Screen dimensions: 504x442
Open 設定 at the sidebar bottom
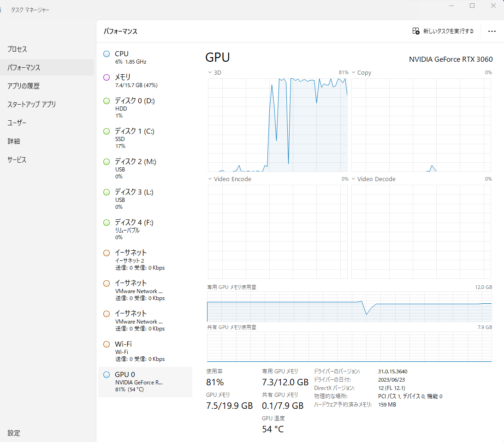pos(47,433)
